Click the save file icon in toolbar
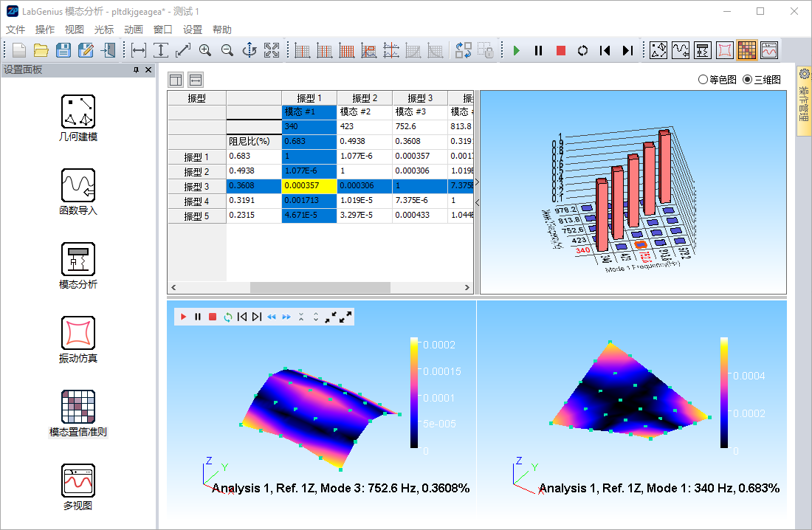The width and height of the screenshot is (812, 530). click(63, 50)
